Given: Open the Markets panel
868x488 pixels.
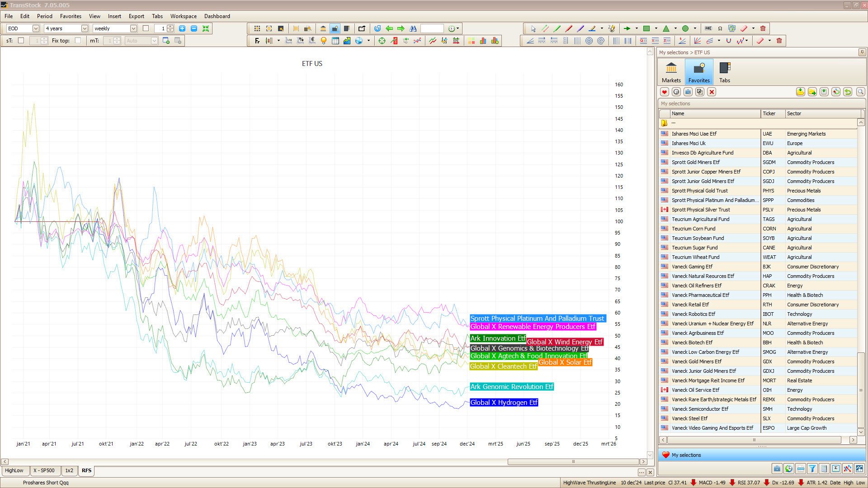Looking at the screenshot, I should 671,72.
